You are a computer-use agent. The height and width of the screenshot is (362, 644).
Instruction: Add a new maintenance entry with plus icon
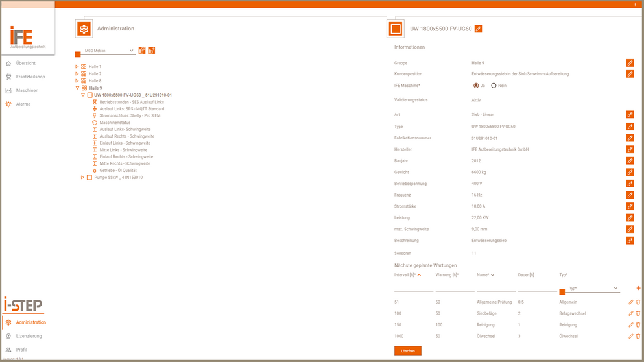click(x=638, y=288)
